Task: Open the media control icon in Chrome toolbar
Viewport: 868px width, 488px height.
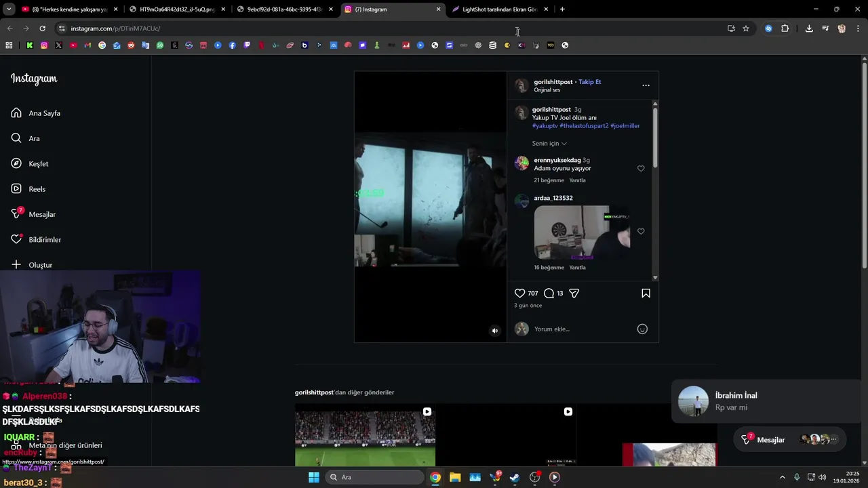Action: click(x=825, y=28)
